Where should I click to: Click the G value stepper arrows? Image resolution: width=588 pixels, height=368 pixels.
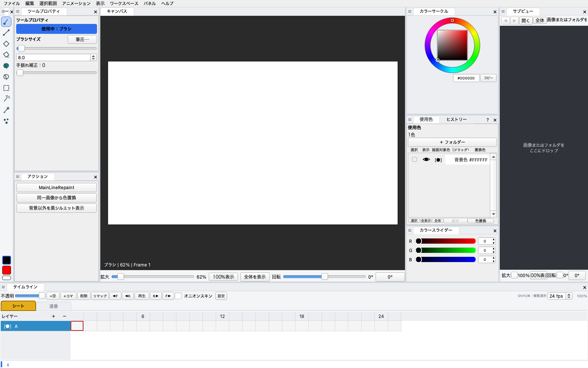tap(494, 250)
